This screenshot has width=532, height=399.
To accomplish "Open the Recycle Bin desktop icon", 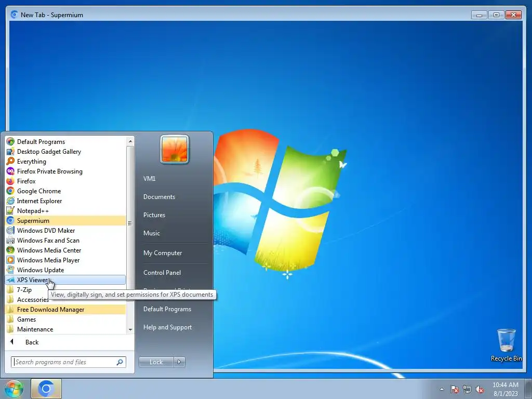I will (x=506, y=345).
